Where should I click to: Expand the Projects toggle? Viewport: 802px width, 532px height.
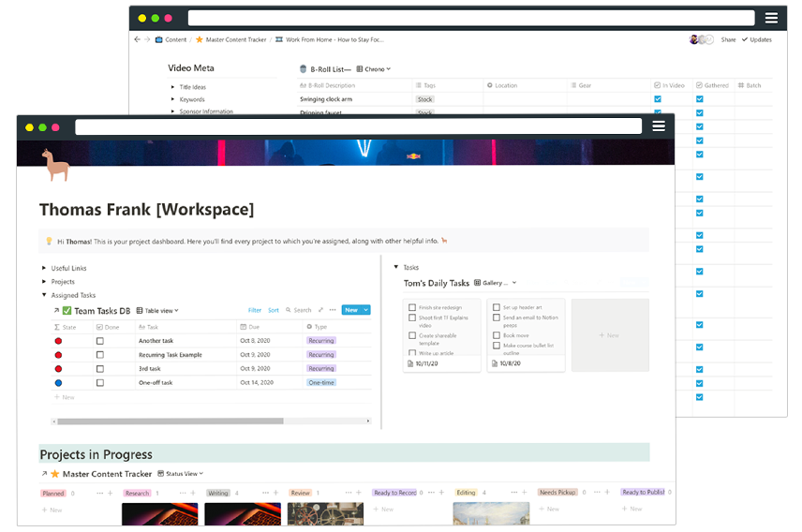44,281
